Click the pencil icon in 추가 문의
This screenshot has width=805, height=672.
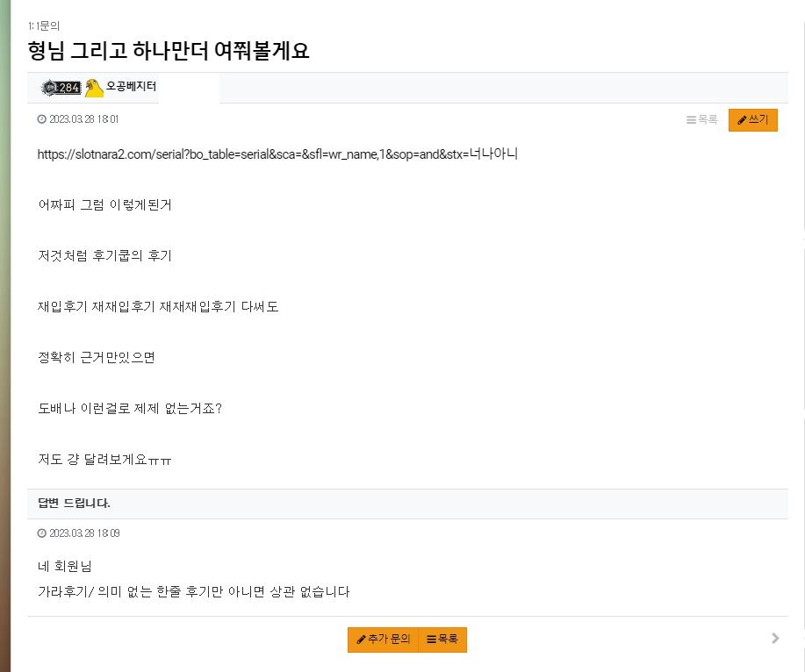tap(362, 640)
